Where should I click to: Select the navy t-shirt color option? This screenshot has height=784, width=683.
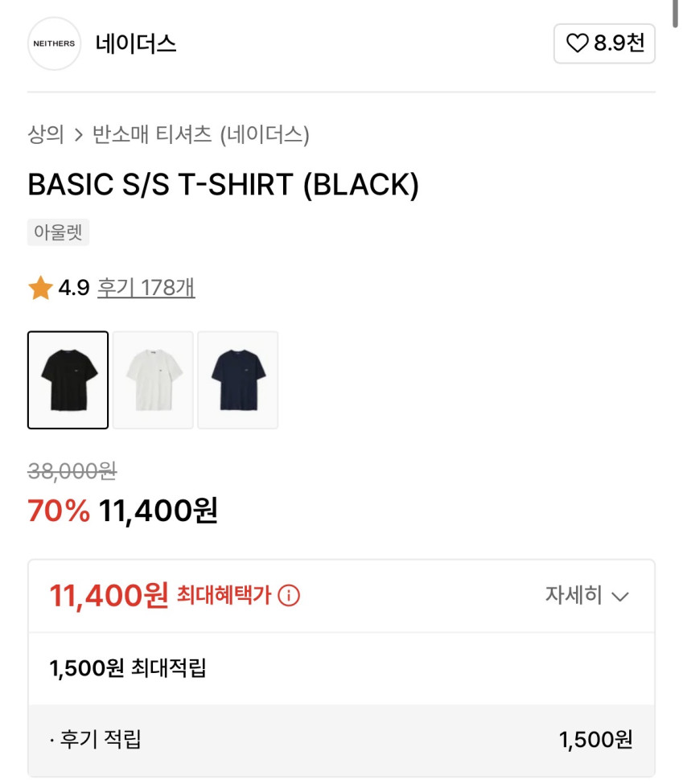pos(238,380)
